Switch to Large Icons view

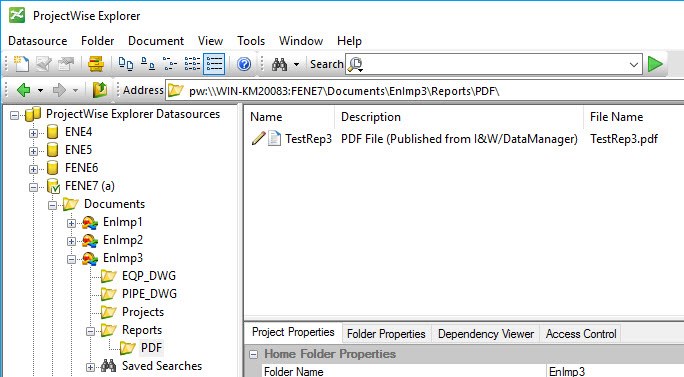pos(126,64)
